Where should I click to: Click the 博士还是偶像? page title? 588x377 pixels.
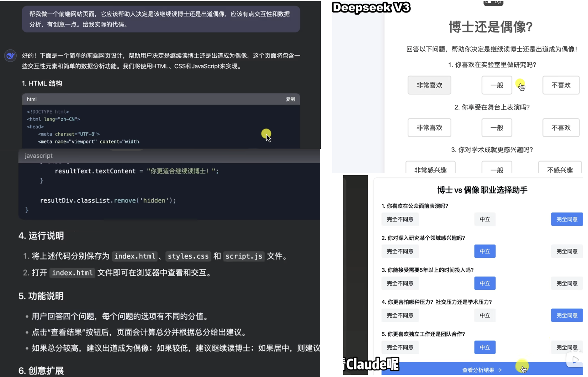491,27
